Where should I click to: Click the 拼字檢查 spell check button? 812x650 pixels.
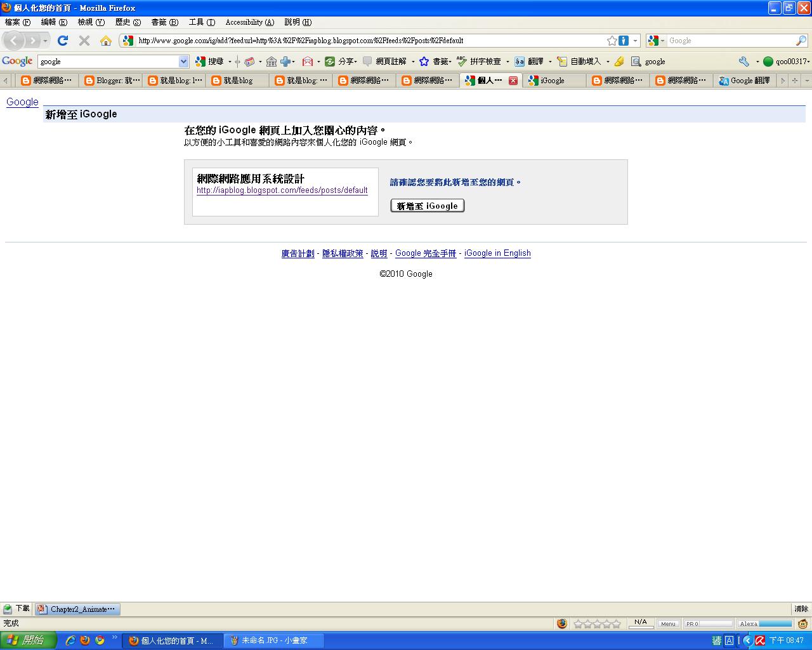pyautogui.click(x=480, y=62)
